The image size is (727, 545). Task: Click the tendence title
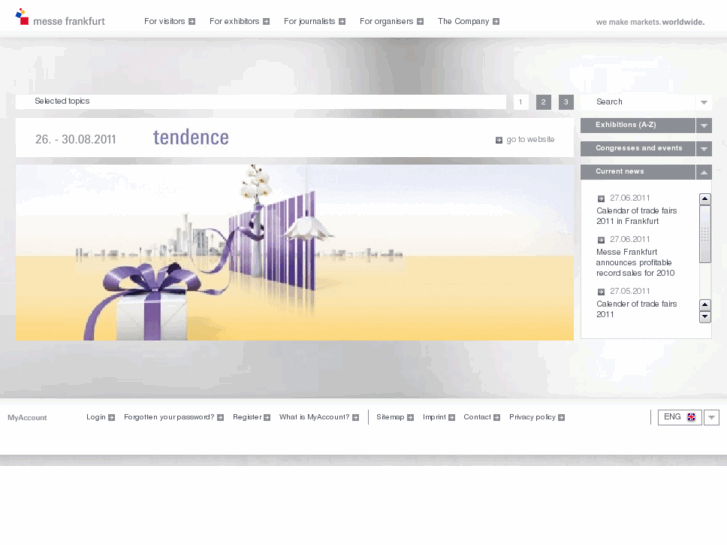[x=191, y=137]
